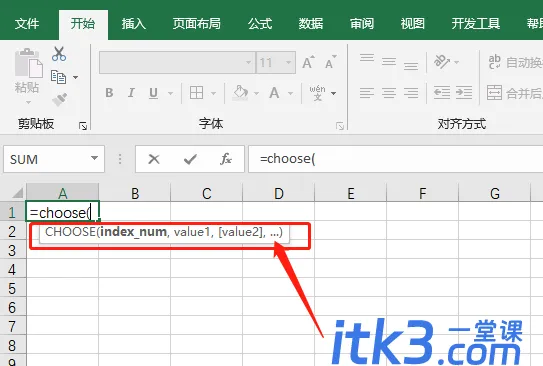Click the Paste clipboard icon
This screenshot has width=543, height=366.
click(29, 63)
